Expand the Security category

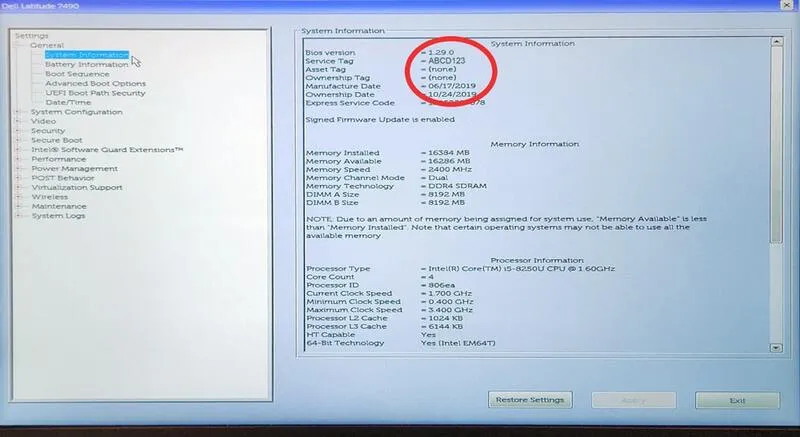pos(19,131)
